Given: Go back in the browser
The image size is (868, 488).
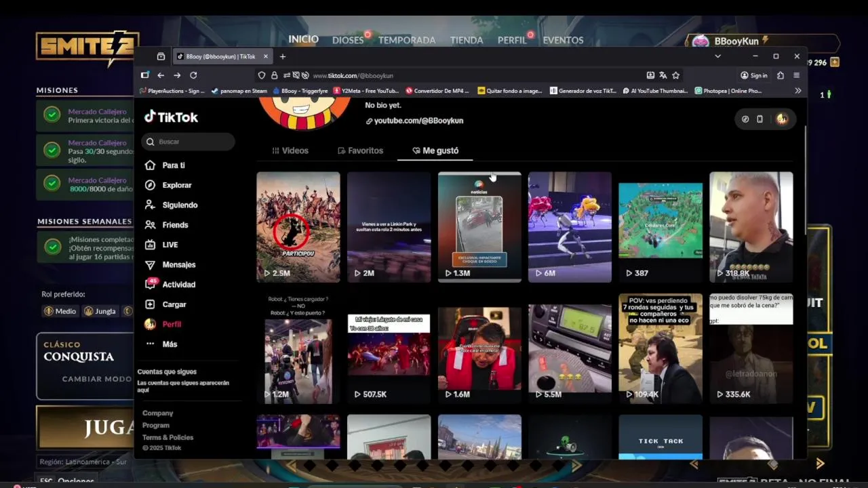Looking at the screenshot, I should tap(161, 75).
